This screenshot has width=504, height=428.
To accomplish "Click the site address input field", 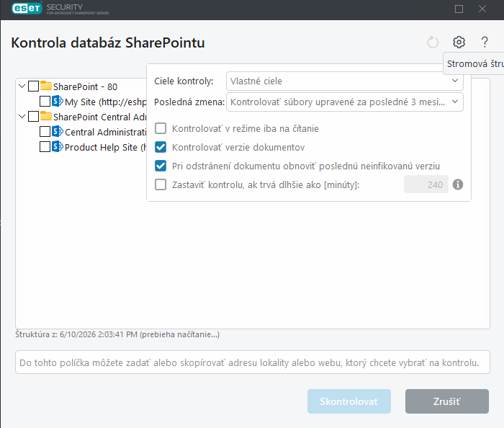I will click(x=253, y=362).
